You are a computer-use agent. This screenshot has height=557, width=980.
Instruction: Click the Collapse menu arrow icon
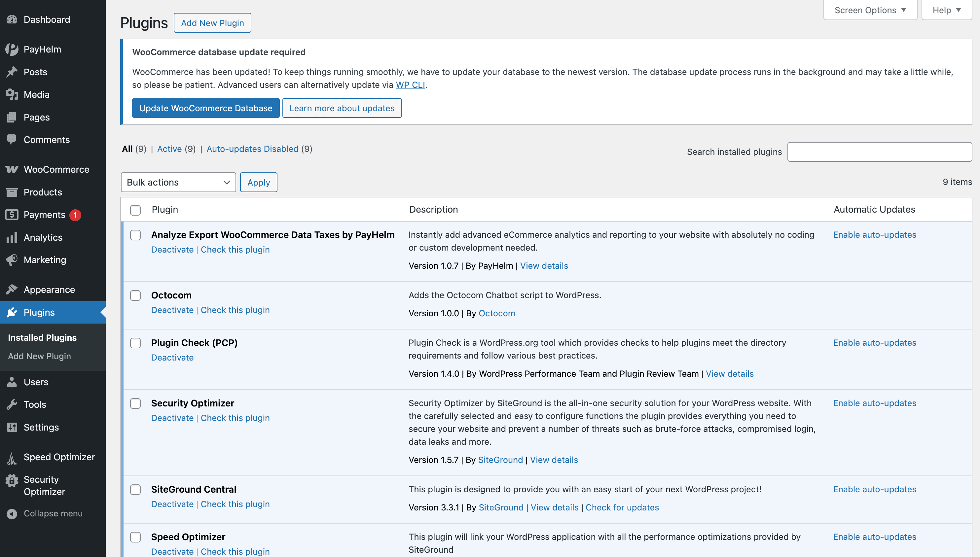tap(12, 513)
